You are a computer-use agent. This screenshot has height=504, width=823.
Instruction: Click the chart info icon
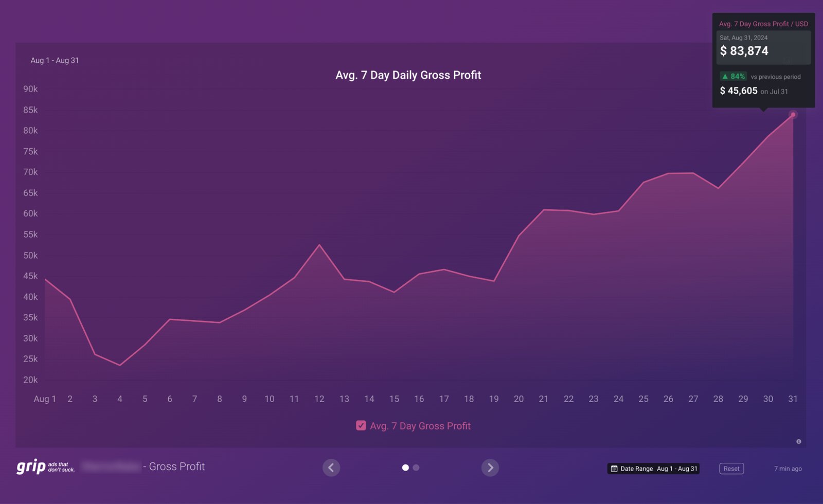(x=799, y=441)
